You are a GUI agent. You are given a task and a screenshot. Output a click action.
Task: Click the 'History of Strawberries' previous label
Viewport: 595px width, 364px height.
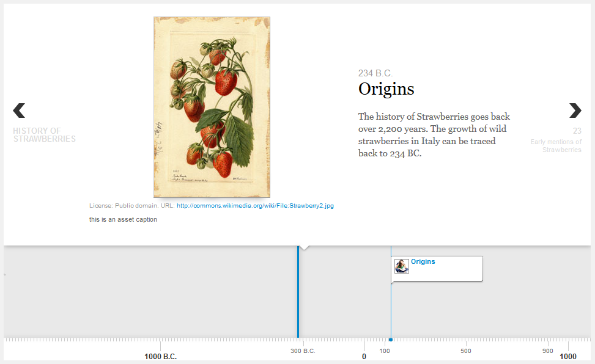45,134
